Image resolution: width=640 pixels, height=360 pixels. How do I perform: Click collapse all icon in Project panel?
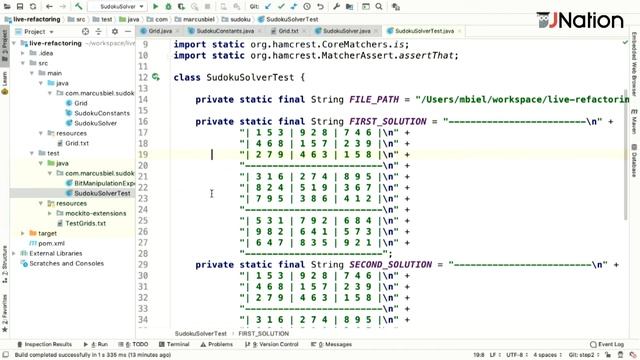coord(98,31)
